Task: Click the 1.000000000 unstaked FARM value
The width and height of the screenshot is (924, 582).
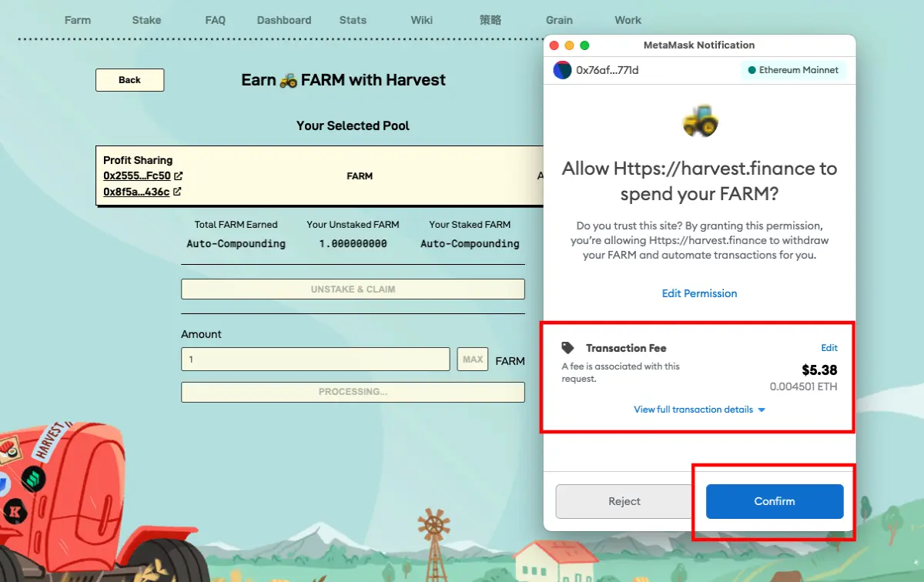Action: click(353, 243)
